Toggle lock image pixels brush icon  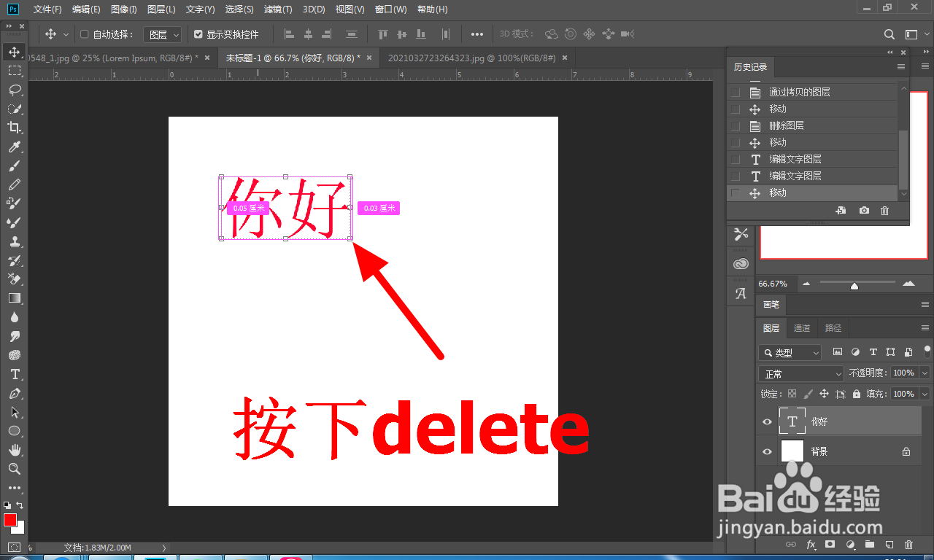coord(808,394)
